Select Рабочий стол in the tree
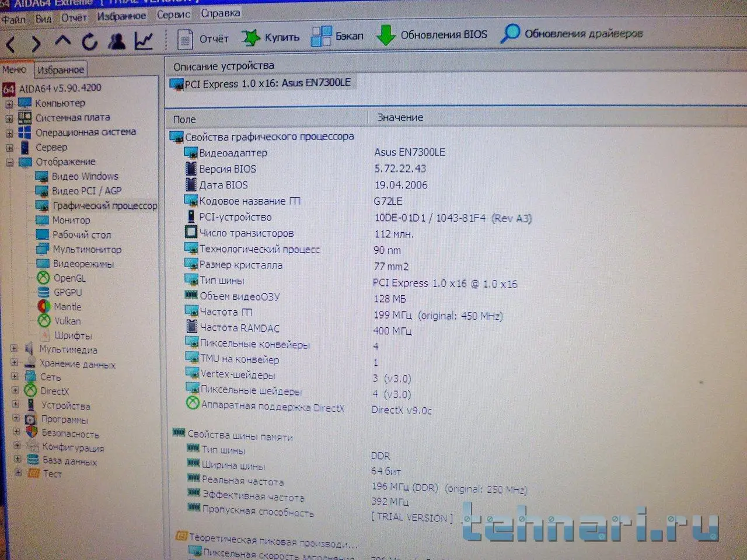The width and height of the screenshot is (747, 560). pos(73,235)
